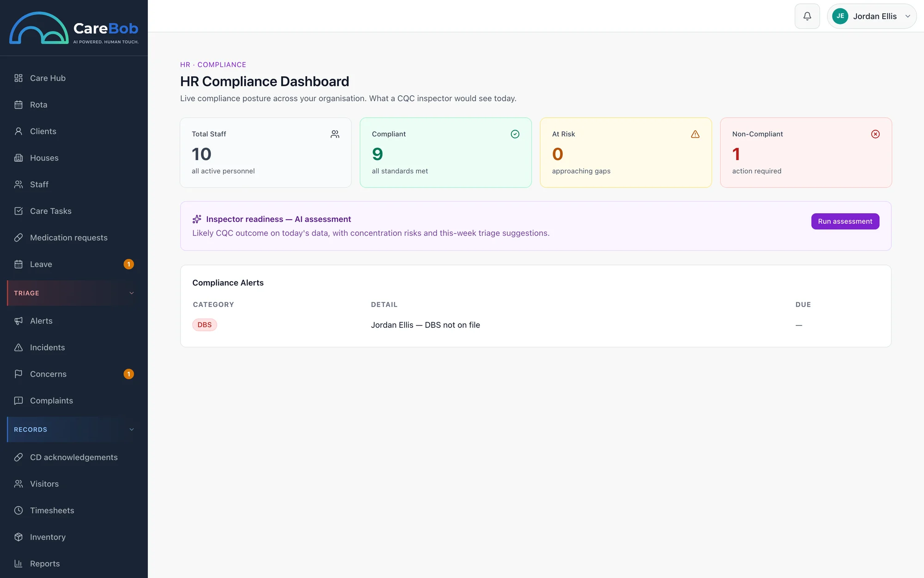Click the Rota calendar icon

click(18, 105)
